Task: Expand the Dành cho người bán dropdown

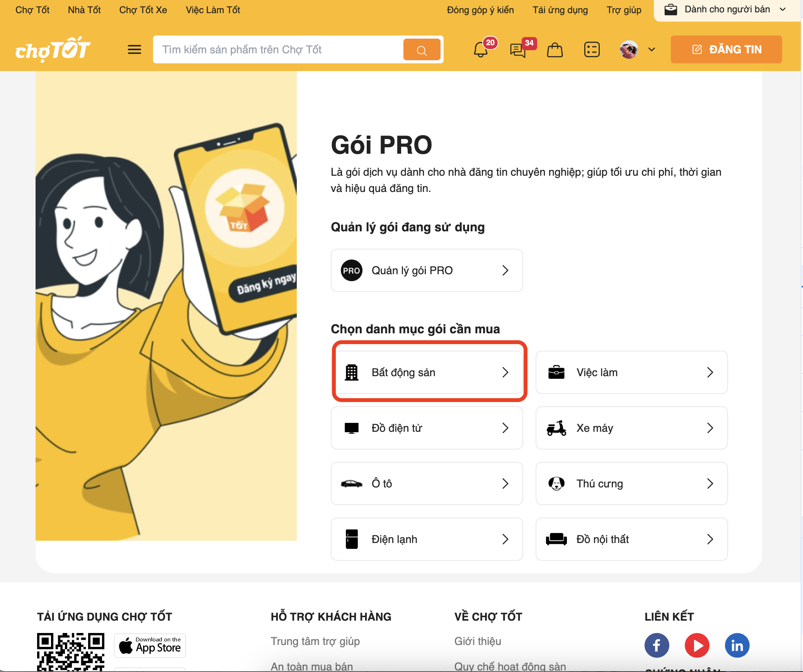Action: (726, 10)
